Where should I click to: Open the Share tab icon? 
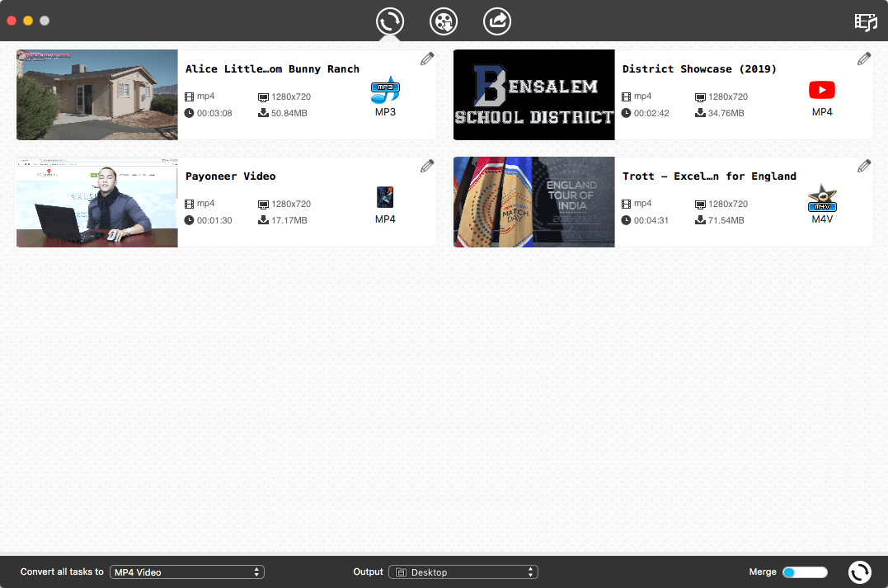497,21
